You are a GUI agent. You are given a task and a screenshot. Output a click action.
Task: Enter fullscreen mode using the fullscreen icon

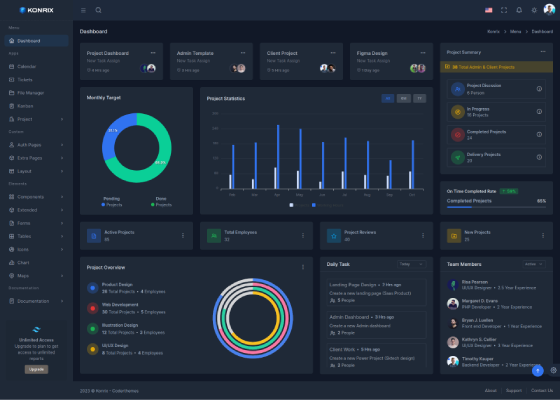point(504,10)
